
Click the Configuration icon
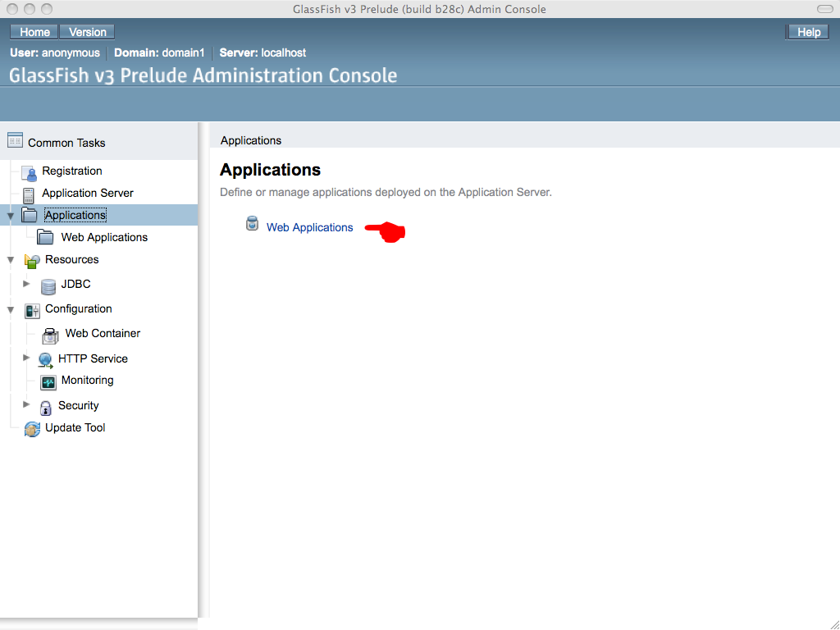[x=32, y=310]
